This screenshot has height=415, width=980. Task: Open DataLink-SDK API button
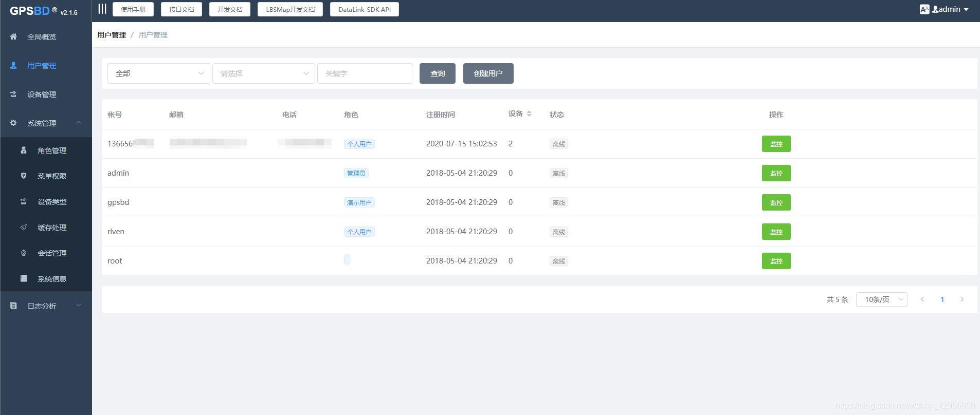(365, 9)
